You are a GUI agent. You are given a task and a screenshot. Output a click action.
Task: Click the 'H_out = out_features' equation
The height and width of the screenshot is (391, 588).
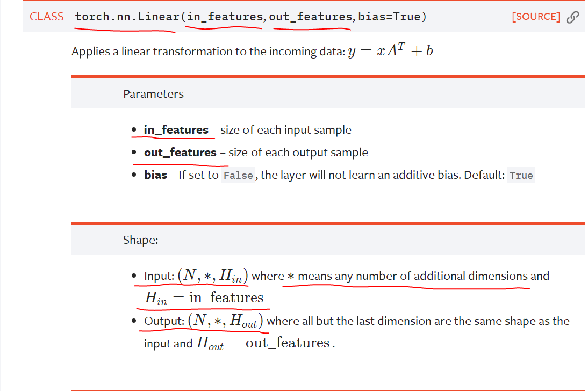point(263,343)
